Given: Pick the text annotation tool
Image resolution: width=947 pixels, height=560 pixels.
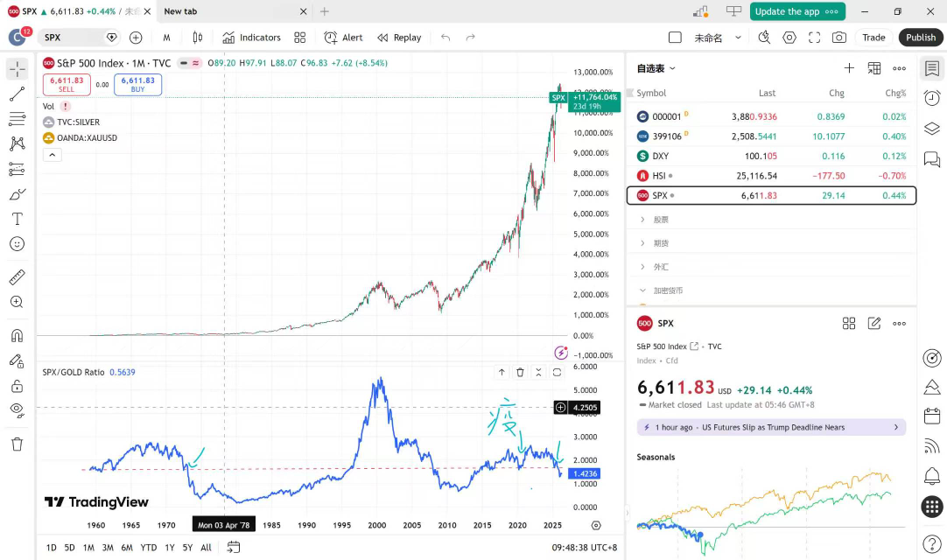Looking at the screenshot, I should coord(17,219).
